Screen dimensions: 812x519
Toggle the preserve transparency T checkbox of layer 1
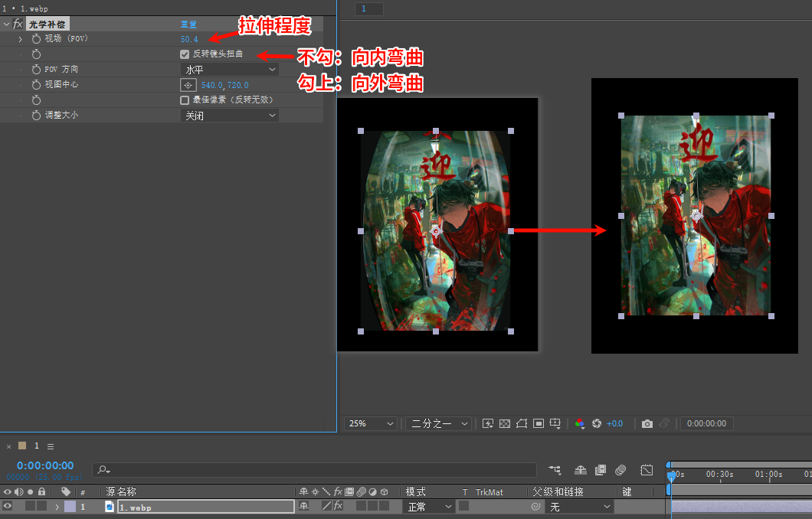click(x=463, y=506)
